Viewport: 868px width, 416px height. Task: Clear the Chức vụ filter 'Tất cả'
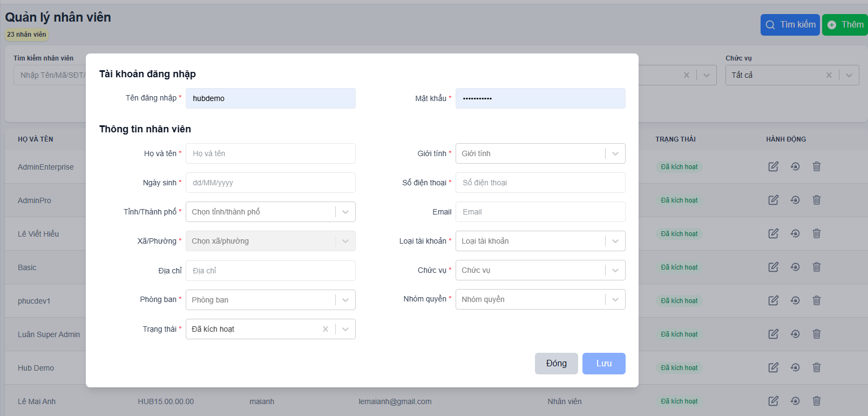(x=829, y=75)
